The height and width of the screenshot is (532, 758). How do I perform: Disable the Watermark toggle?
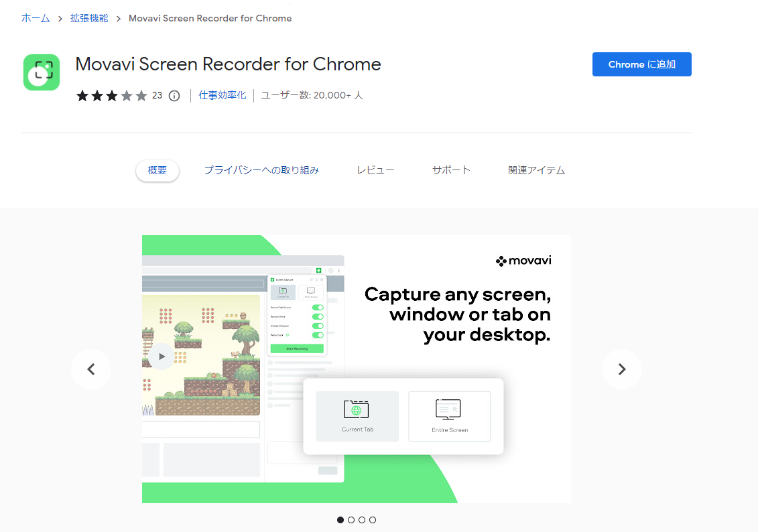click(318, 335)
